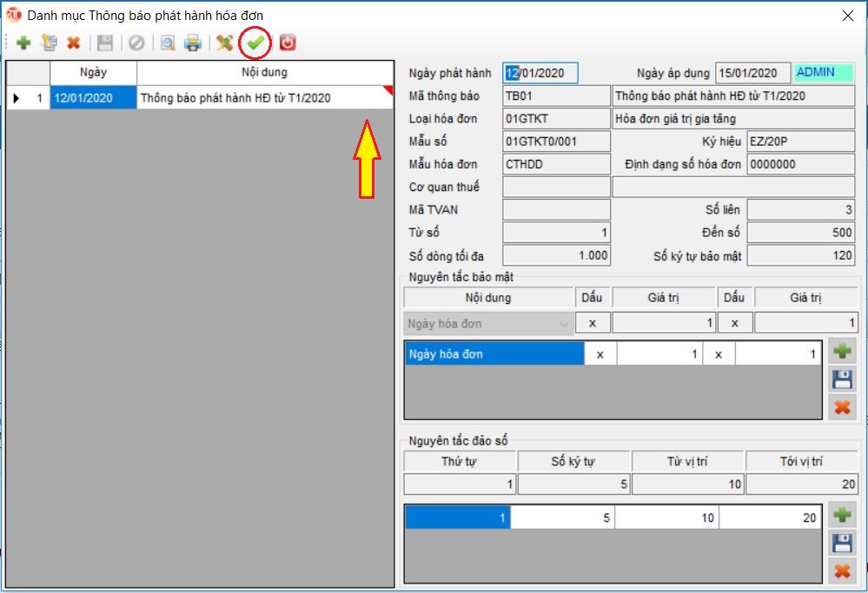Click cell 20 in the đảo số grid
The width and height of the screenshot is (868, 593).
click(770, 517)
